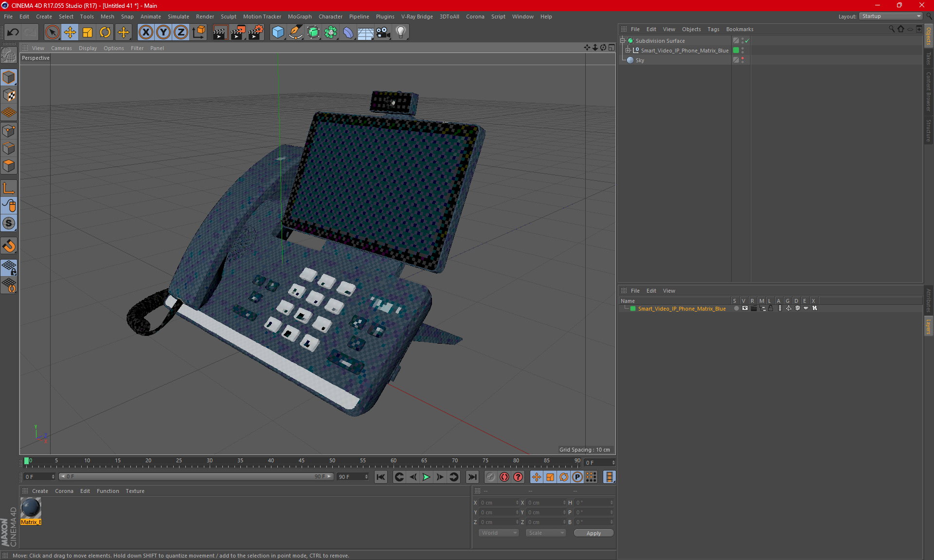
Task: Open the Simulate menu
Action: [x=179, y=17]
